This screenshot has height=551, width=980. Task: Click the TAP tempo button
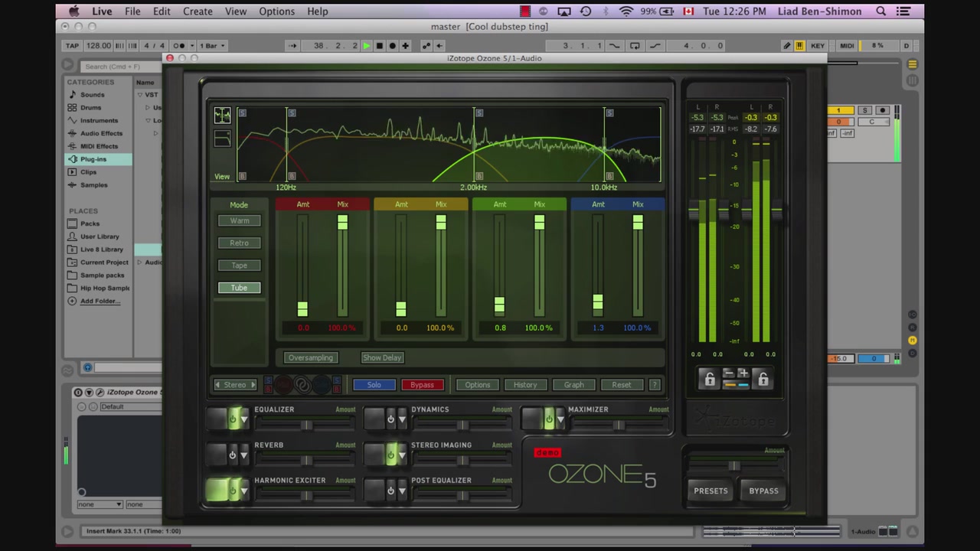(73, 46)
